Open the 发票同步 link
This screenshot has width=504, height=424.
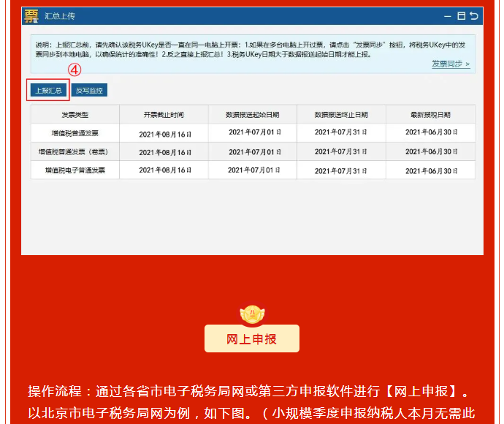pos(450,64)
